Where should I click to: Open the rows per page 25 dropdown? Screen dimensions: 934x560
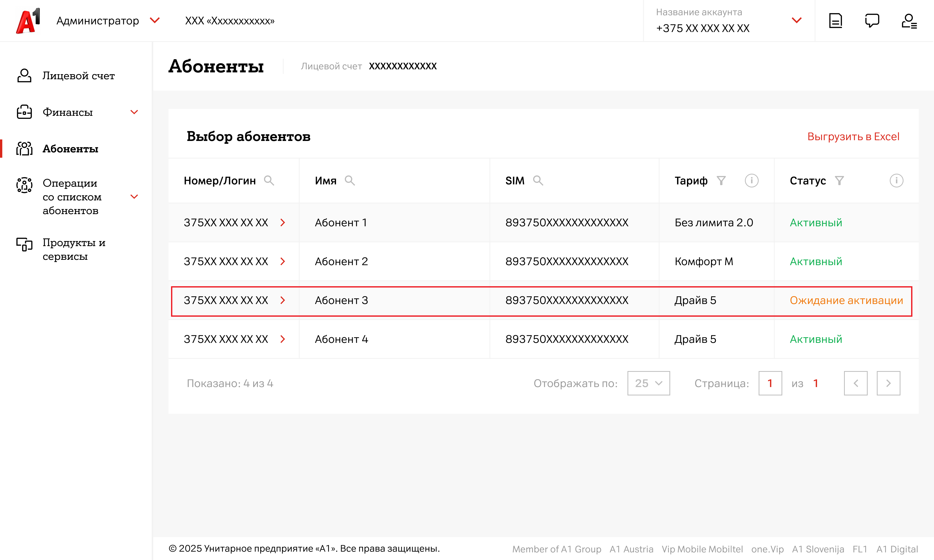coord(648,383)
